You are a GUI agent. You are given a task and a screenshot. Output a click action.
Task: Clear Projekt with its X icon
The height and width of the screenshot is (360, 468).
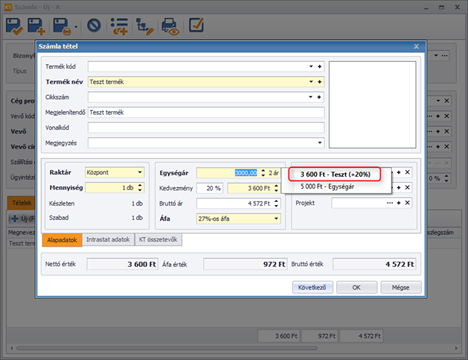tap(407, 203)
